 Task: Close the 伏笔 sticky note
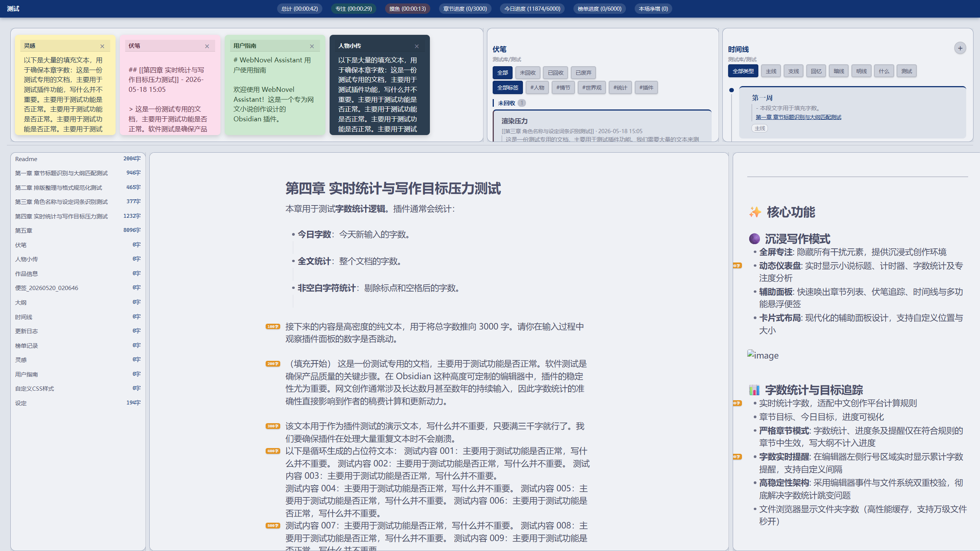[x=207, y=46]
